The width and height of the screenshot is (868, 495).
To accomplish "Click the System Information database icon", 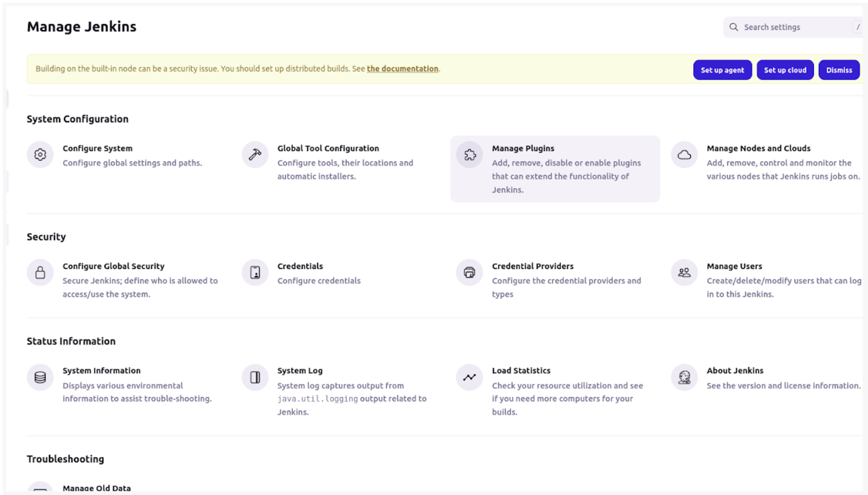I will pos(40,377).
